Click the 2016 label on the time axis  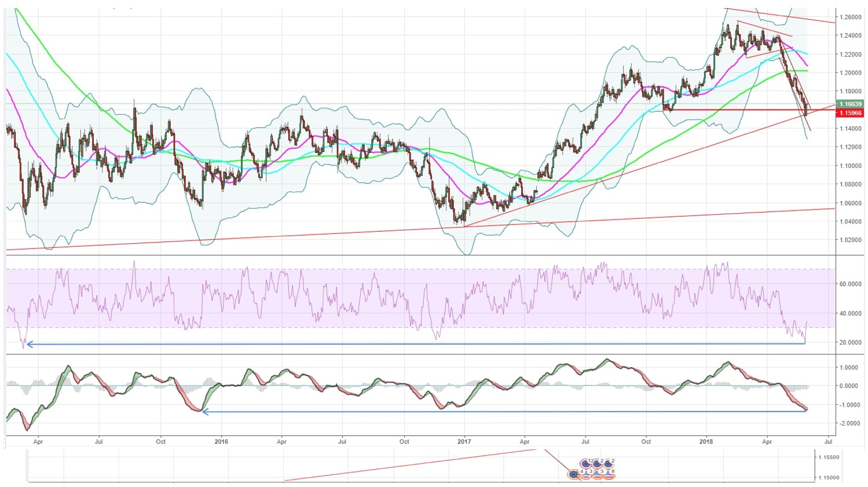tap(221, 441)
